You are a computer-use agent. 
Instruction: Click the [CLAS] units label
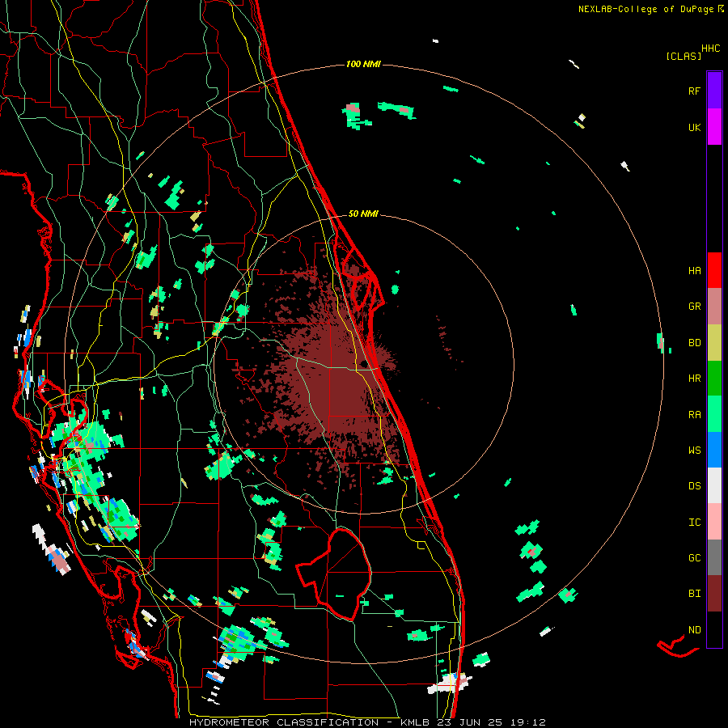[684, 56]
